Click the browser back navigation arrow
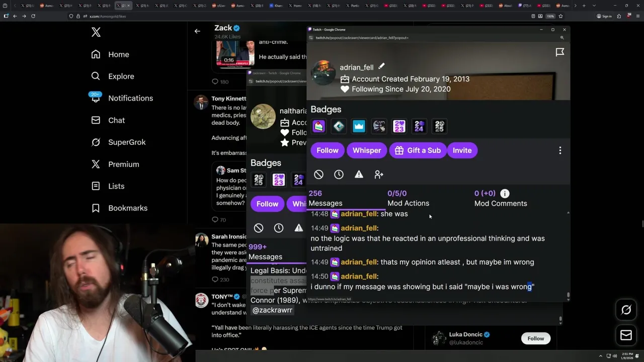 [15, 16]
